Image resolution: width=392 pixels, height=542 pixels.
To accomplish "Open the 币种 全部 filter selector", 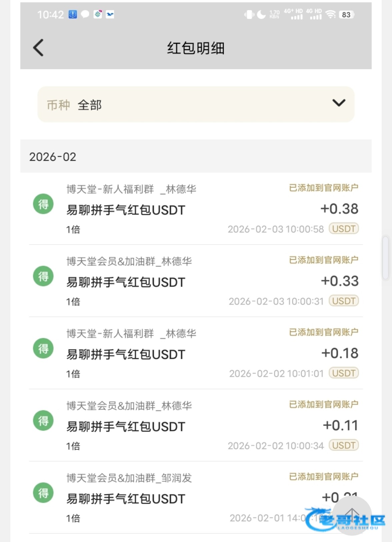I will (x=196, y=104).
